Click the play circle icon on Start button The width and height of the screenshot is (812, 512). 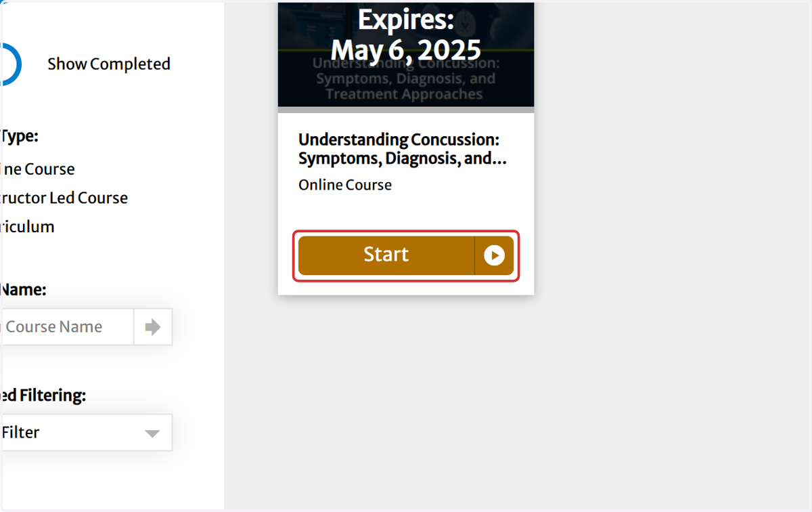[494, 255]
